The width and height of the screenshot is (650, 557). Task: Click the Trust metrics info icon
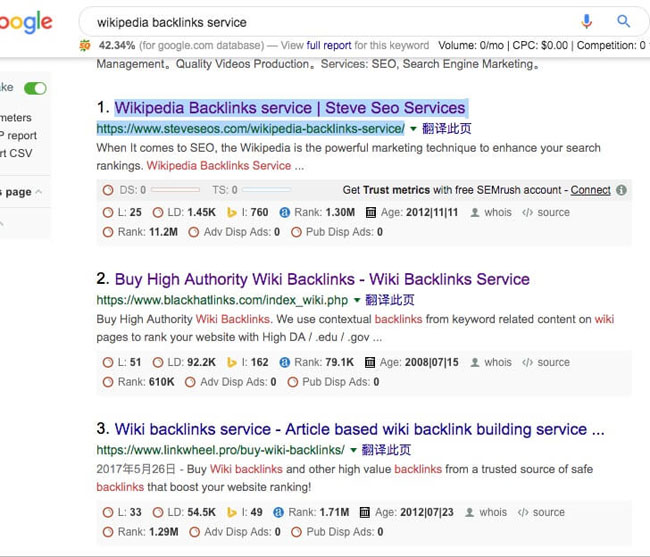pos(621,190)
